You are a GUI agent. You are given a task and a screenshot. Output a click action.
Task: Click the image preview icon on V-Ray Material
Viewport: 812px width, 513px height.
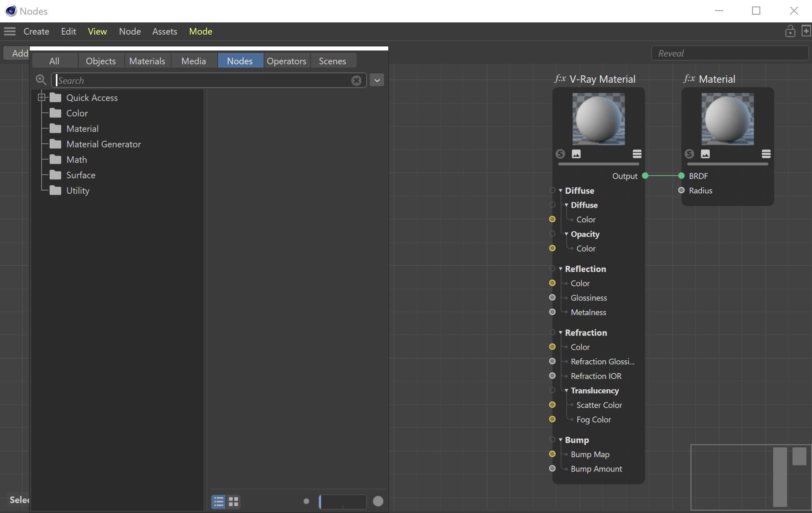(x=576, y=154)
